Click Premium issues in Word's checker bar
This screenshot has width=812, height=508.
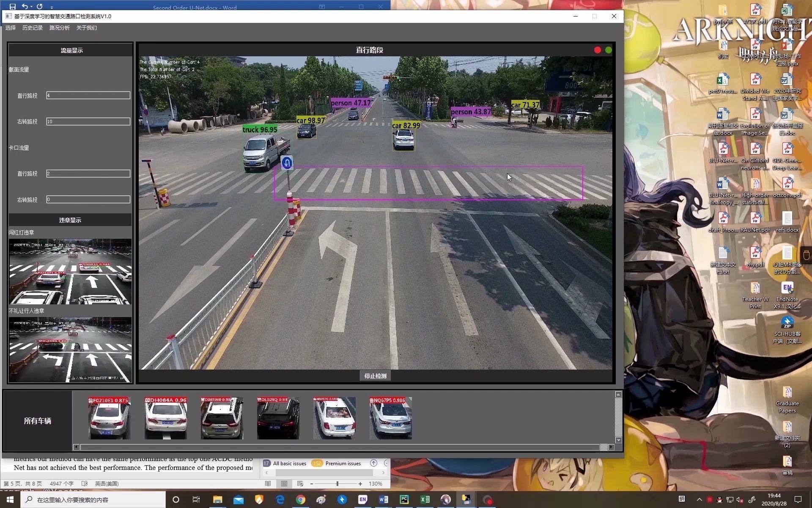[337, 464]
